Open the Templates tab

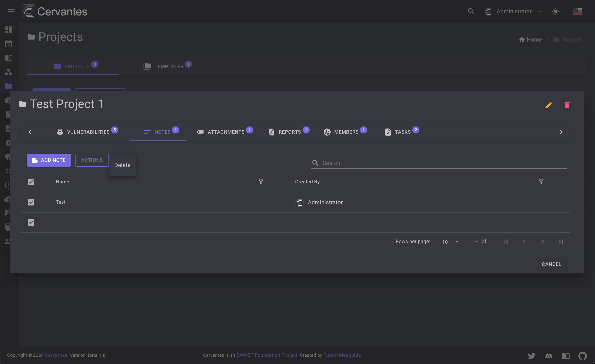pyautogui.click(x=167, y=66)
